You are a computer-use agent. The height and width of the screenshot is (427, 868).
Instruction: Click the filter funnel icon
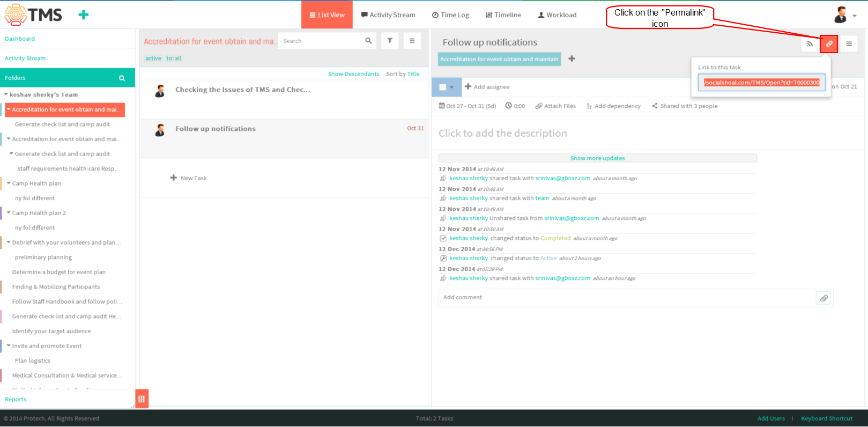pyautogui.click(x=390, y=41)
